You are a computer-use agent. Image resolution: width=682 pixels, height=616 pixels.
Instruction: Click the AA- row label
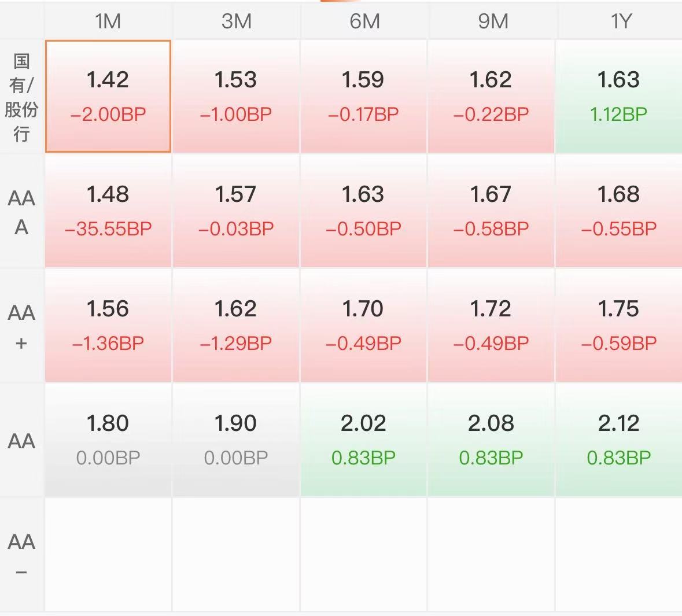[x=21, y=555]
